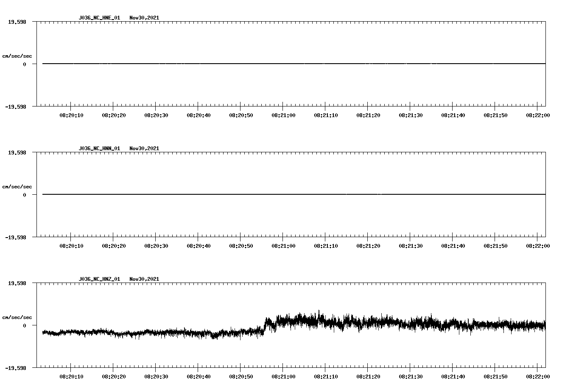This screenshot has width=576, height=392.
Task: Click the 08:20:50 time label under HNE plot
Action: (241, 115)
